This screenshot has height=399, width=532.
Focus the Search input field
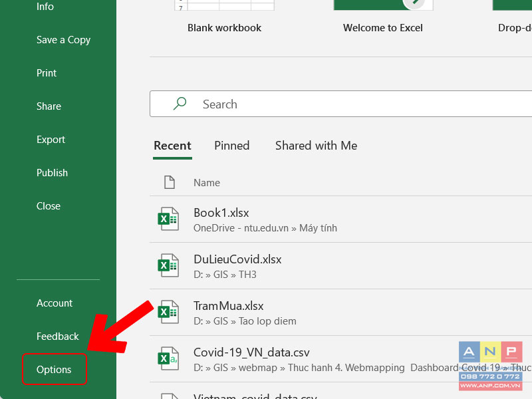pos(340,104)
